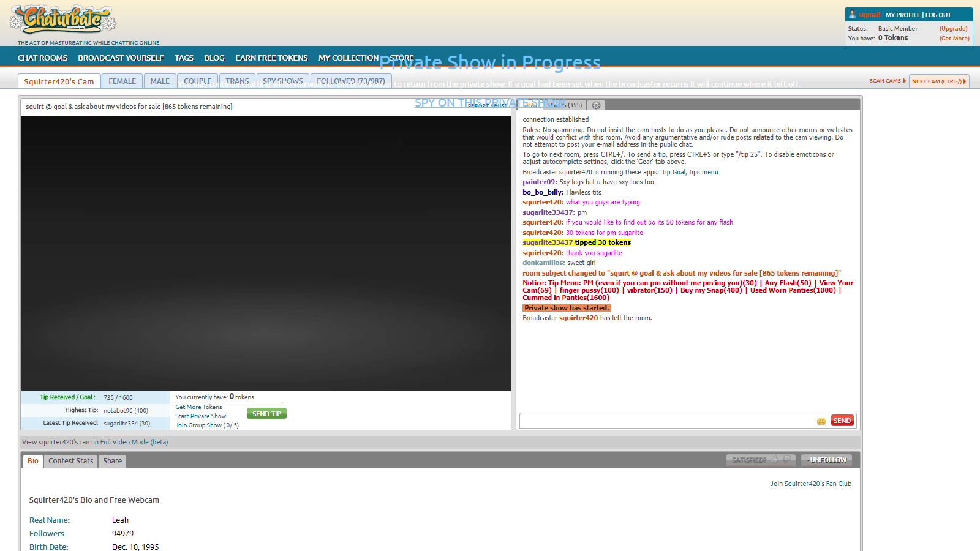Unfollow this broadcaster
Image resolution: width=980 pixels, height=551 pixels.
826,460
